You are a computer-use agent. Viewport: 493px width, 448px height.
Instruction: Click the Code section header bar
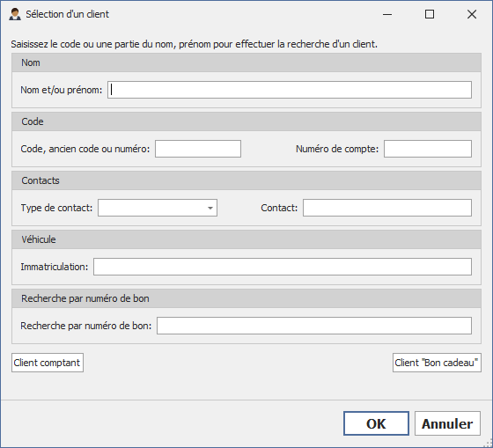246,121
